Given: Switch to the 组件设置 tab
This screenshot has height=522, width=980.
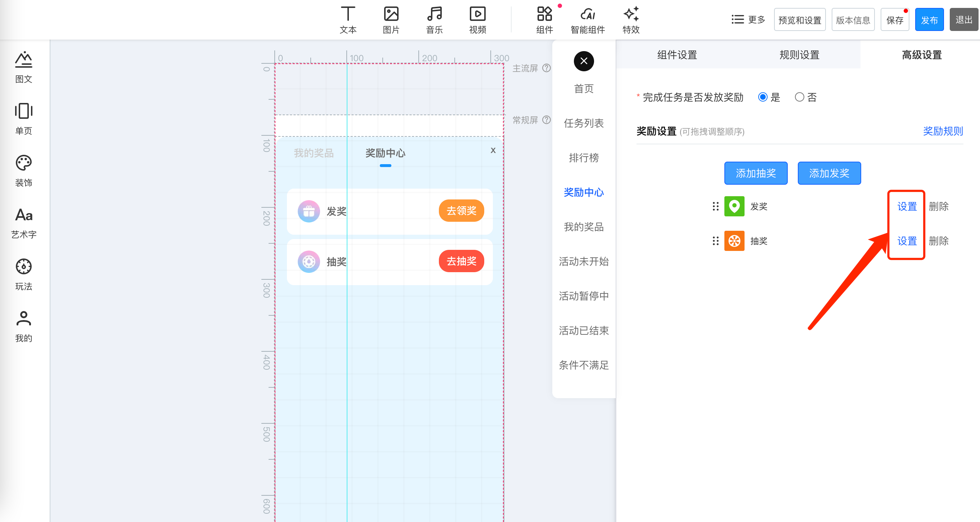Looking at the screenshot, I should (x=677, y=54).
